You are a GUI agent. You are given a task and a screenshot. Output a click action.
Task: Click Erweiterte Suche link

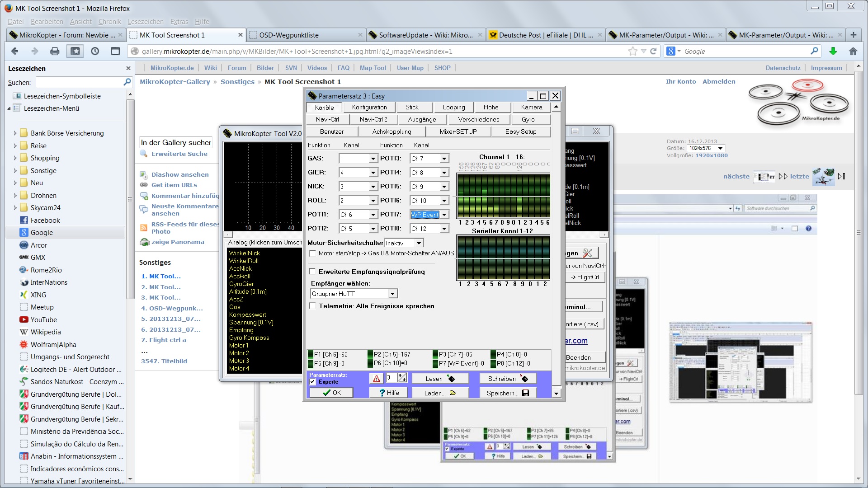click(179, 154)
